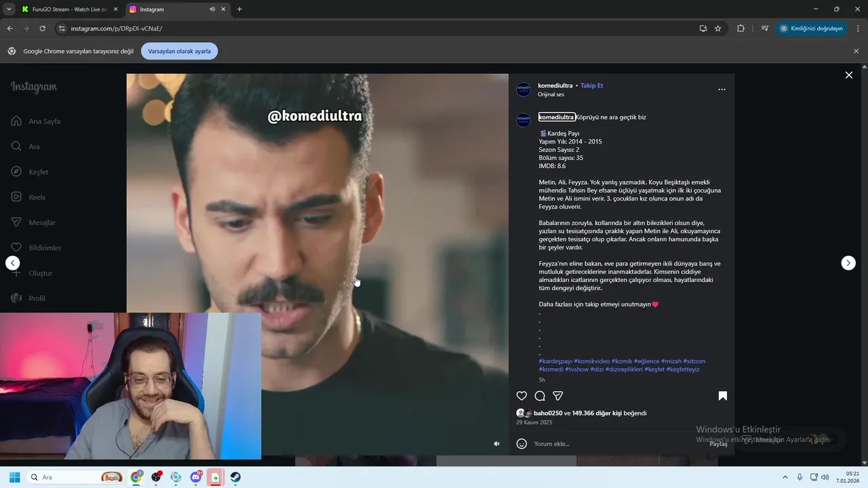Screen dimensions: 868x488
Task: Go to the next post arrow
Action: 848,263
